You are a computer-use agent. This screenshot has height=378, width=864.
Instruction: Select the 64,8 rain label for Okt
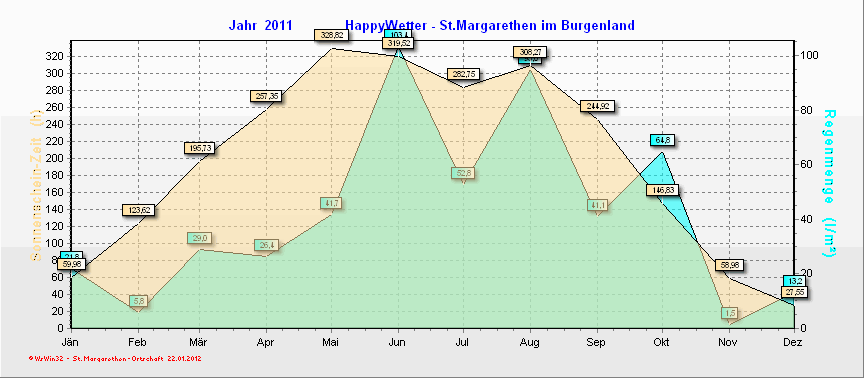pyautogui.click(x=662, y=141)
